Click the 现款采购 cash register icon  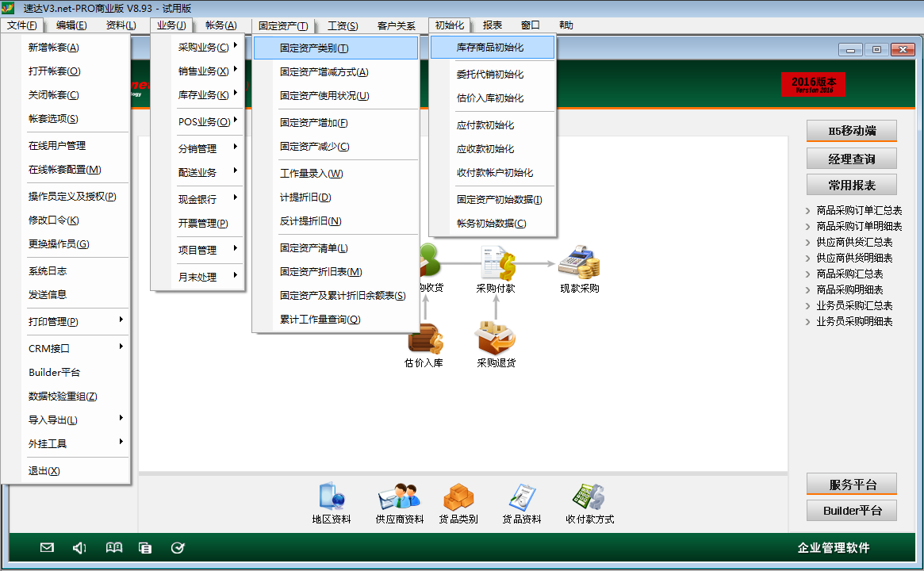(579, 262)
